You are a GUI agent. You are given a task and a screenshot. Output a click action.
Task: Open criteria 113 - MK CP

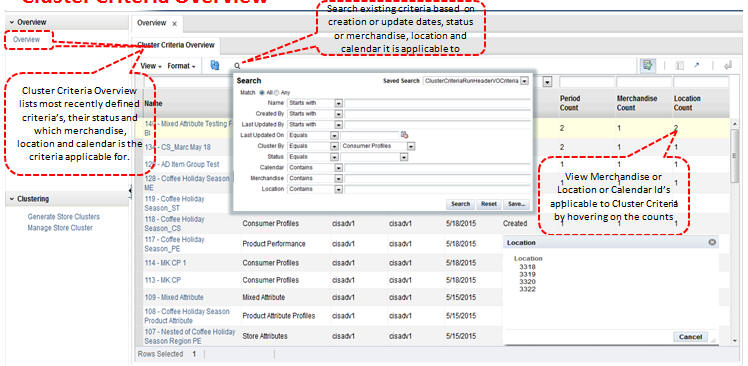(x=163, y=280)
